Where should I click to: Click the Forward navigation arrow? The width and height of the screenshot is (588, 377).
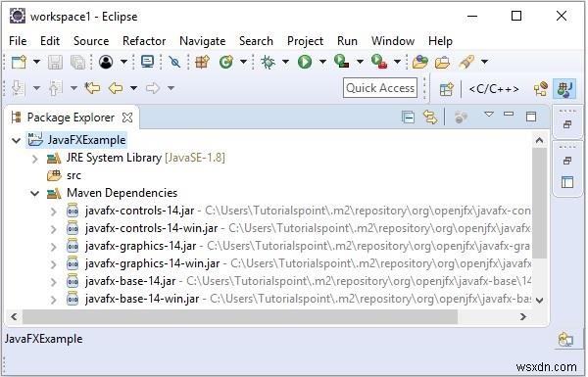click(152, 88)
